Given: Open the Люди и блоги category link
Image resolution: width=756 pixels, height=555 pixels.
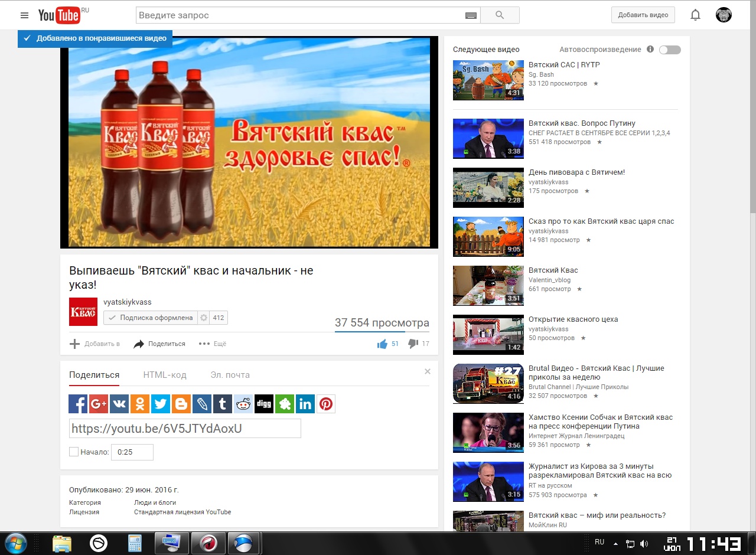Looking at the screenshot, I should coord(156,503).
